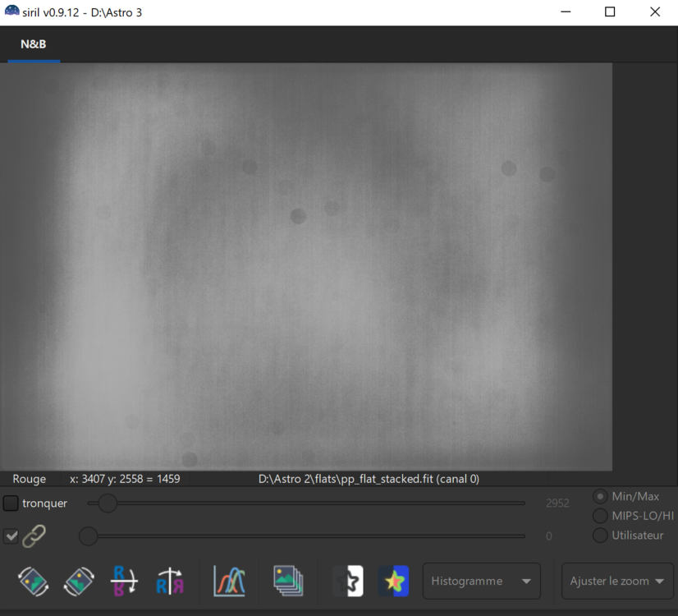The image size is (678, 616).
Task: Toggle the channel link chain icon
Action: coord(34,536)
